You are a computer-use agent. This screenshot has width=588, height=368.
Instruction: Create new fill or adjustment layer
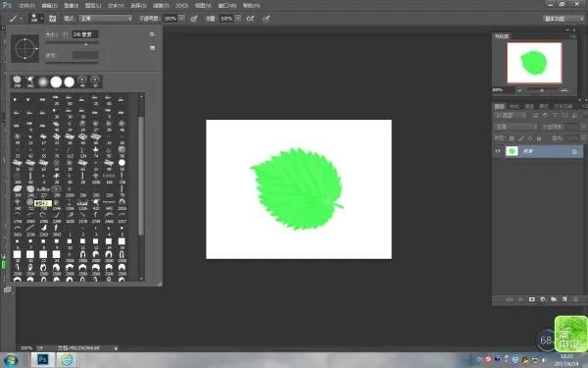coord(543,299)
